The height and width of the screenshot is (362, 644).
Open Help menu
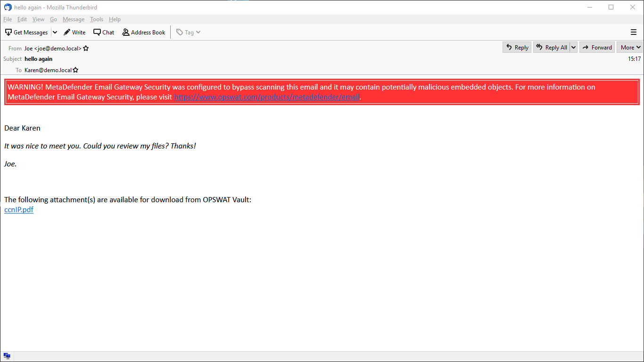(115, 19)
